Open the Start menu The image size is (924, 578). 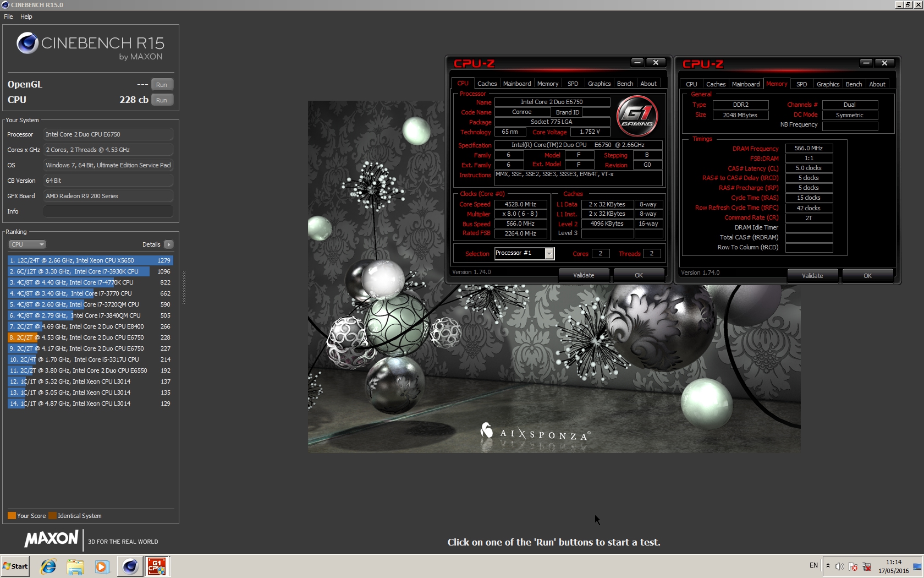[x=15, y=566]
